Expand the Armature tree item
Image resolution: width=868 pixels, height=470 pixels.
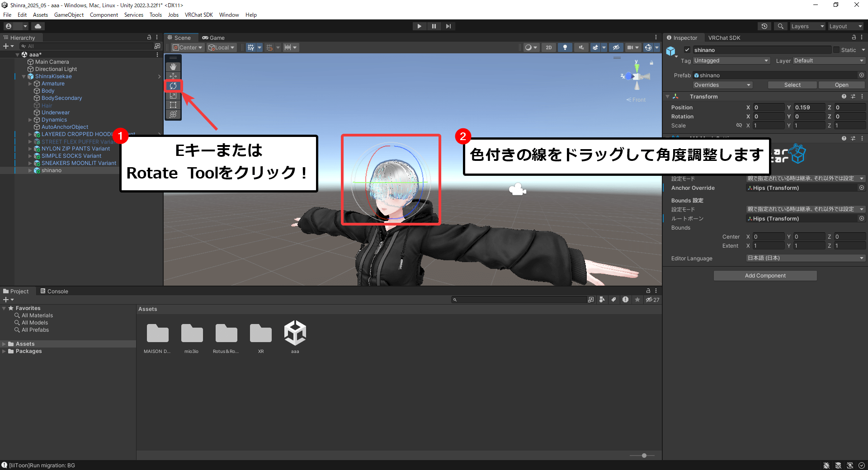point(30,84)
